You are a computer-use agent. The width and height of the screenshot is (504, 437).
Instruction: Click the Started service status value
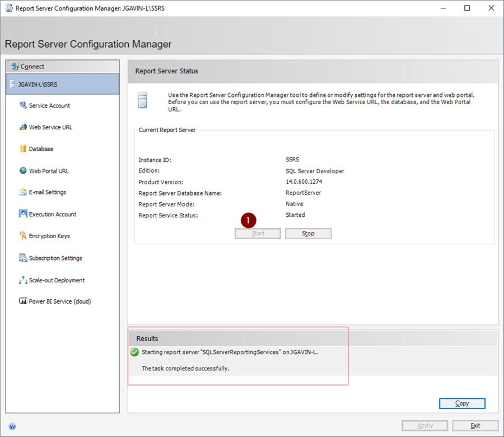(295, 215)
